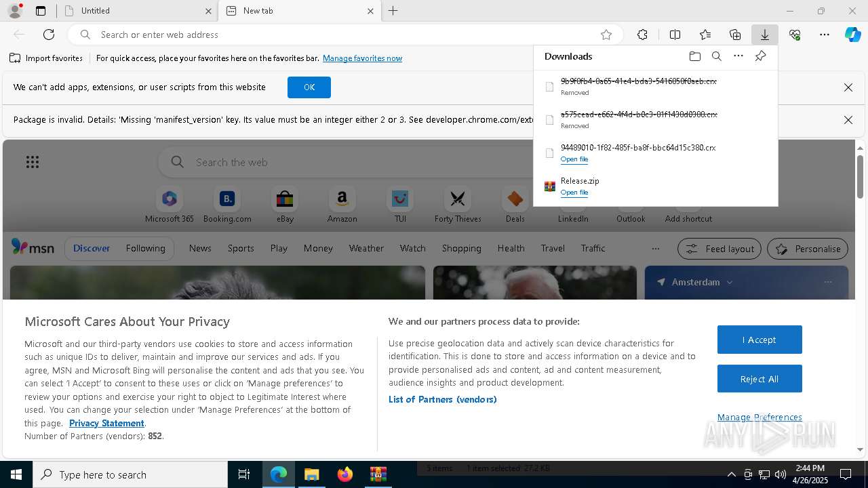The height and width of the screenshot is (488, 868).
Task: Open Task View on the taskbar
Action: point(245,474)
